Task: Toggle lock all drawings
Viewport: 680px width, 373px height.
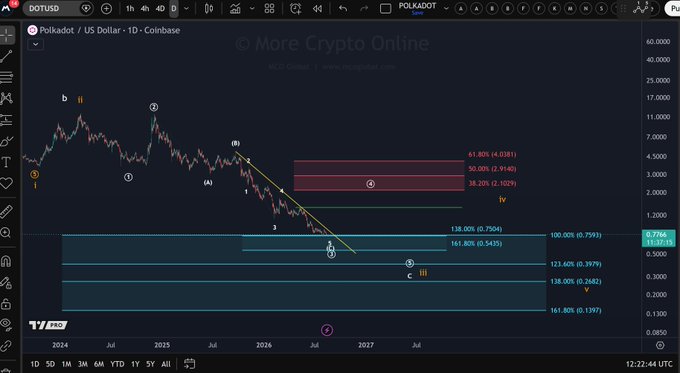Action: 6,304
